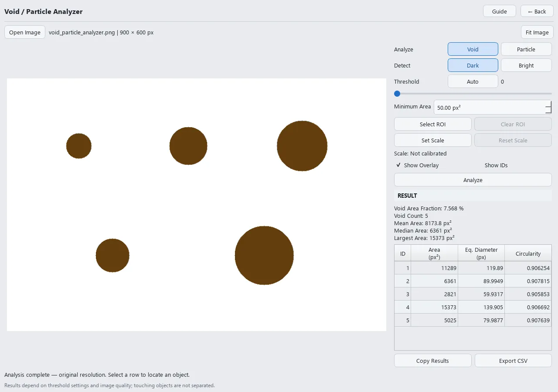The width and height of the screenshot is (558, 392).
Task: Select the table cell with area 6361
Action: click(435, 281)
